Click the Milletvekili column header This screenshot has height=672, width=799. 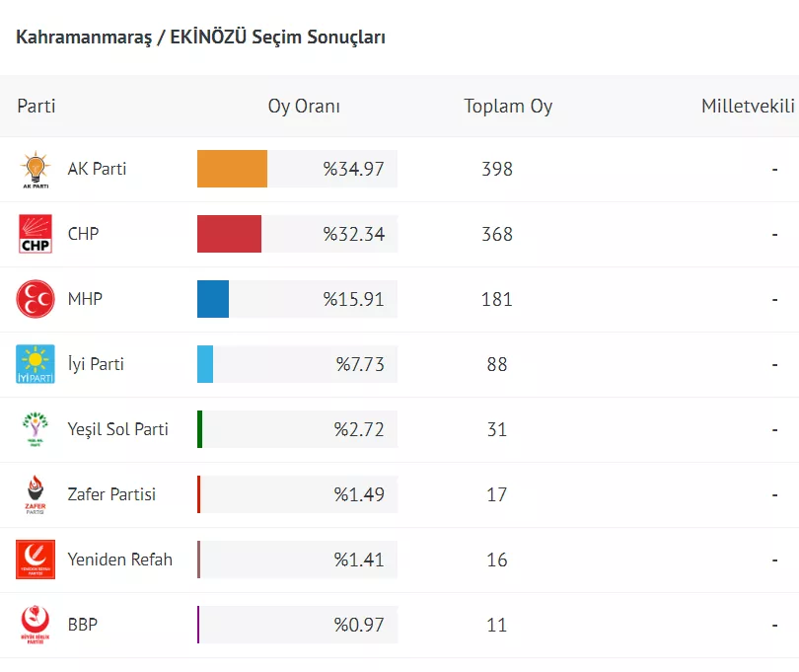point(749,107)
